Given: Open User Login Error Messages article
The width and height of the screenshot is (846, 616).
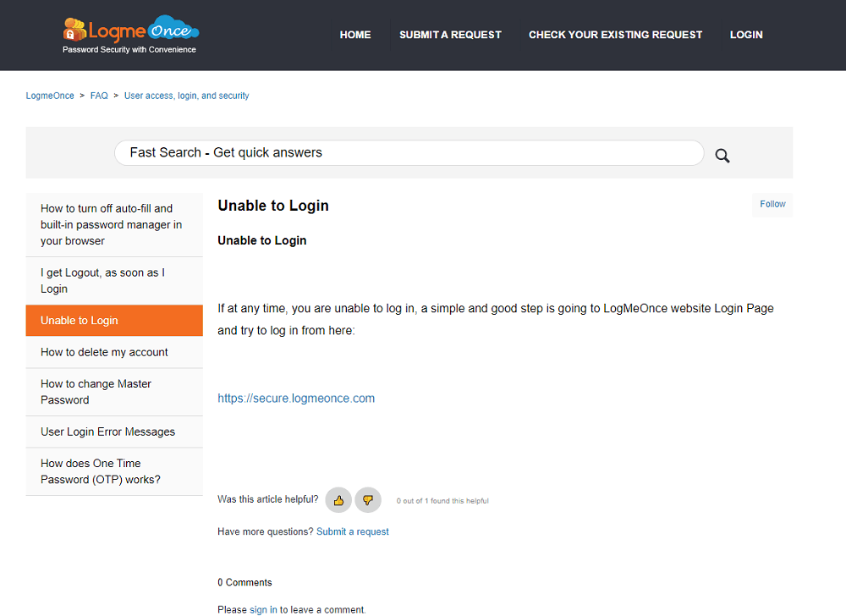Looking at the screenshot, I should point(114,432).
